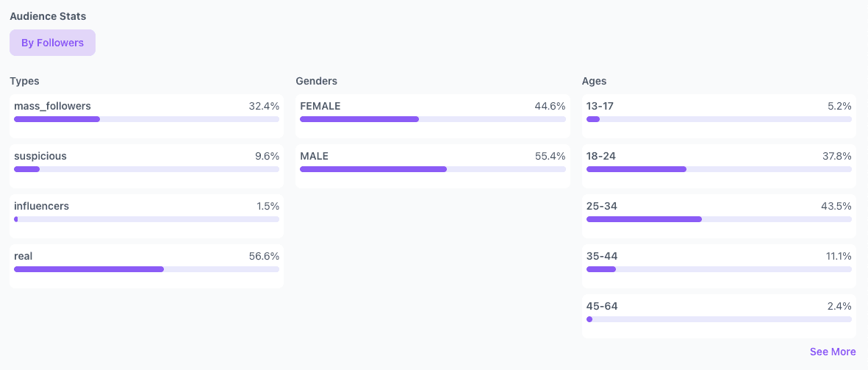
Task: Open the See More link
Action: tap(832, 352)
